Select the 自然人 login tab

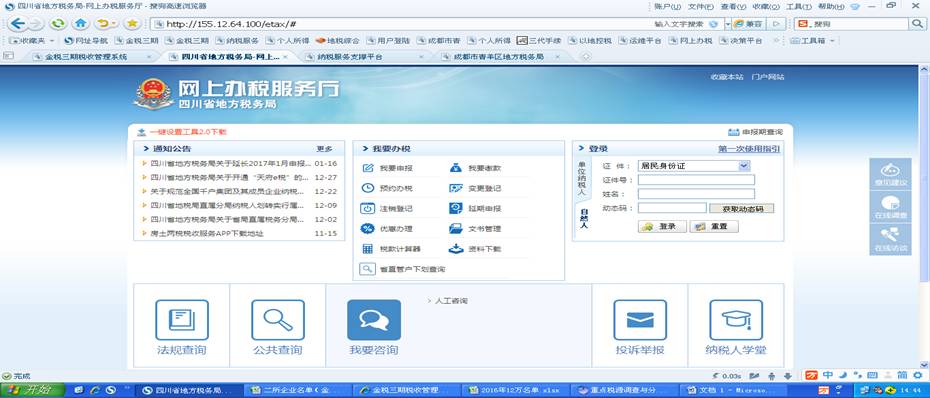584,219
